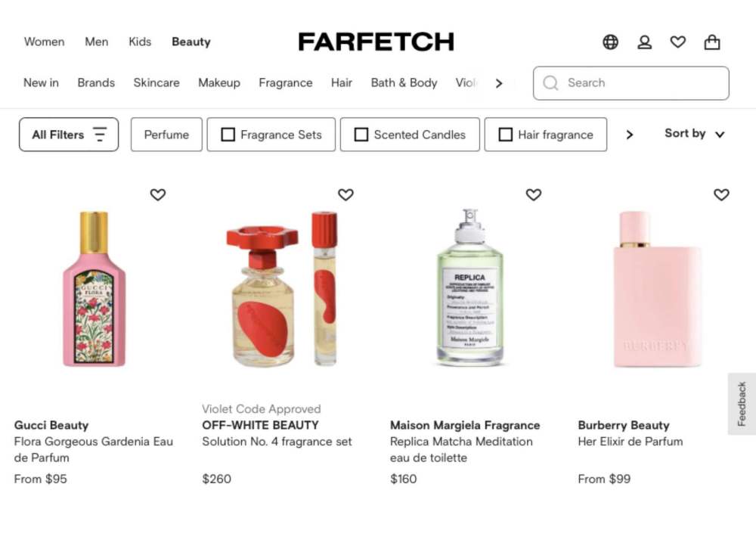Enable the Scented Candles filter checkbox
This screenshot has height=540, width=756.
(x=361, y=135)
